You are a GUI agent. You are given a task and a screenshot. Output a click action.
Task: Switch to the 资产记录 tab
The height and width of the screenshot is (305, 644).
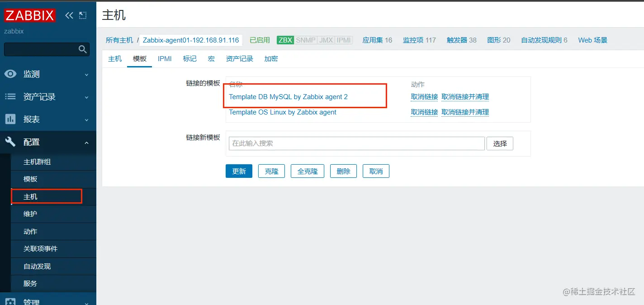click(x=240, y=59)
